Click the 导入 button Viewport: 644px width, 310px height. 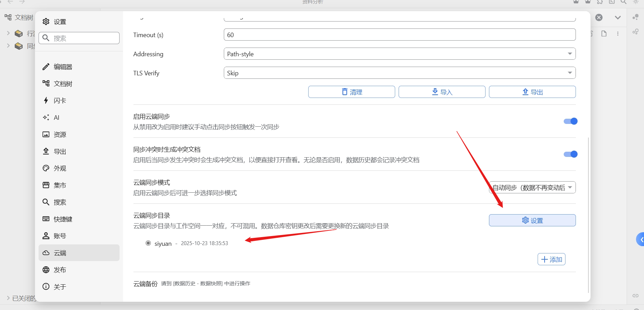point(442,92)
